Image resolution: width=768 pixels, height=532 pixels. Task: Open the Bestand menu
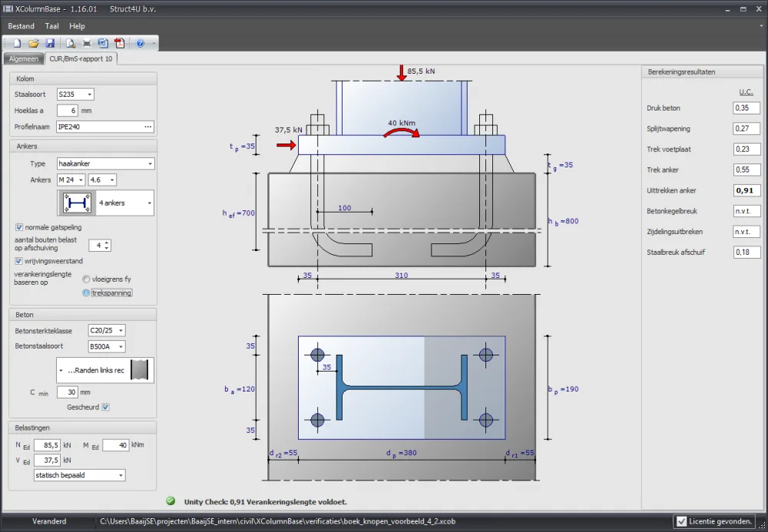click(21, 26)
